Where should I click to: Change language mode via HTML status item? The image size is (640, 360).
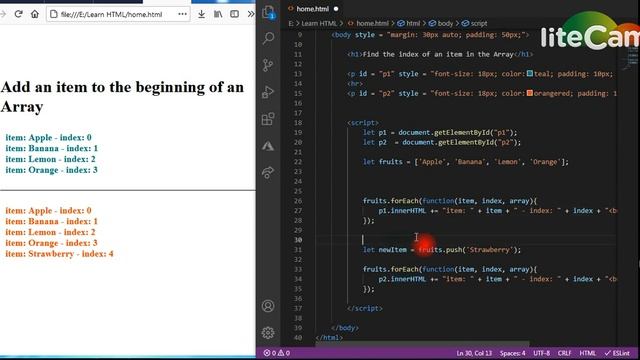pos(587,353)
